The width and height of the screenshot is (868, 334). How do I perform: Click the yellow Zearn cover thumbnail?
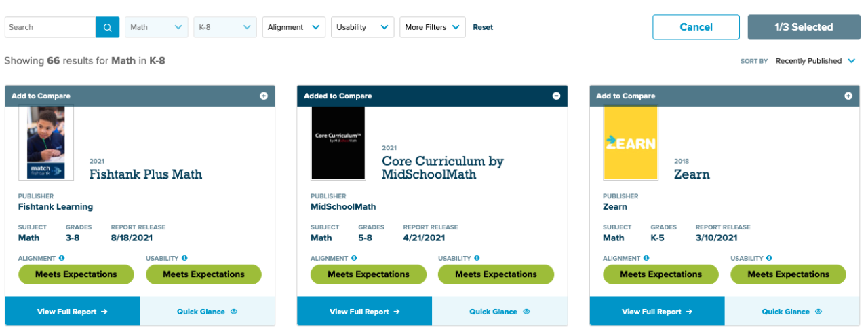coord(631,143)
